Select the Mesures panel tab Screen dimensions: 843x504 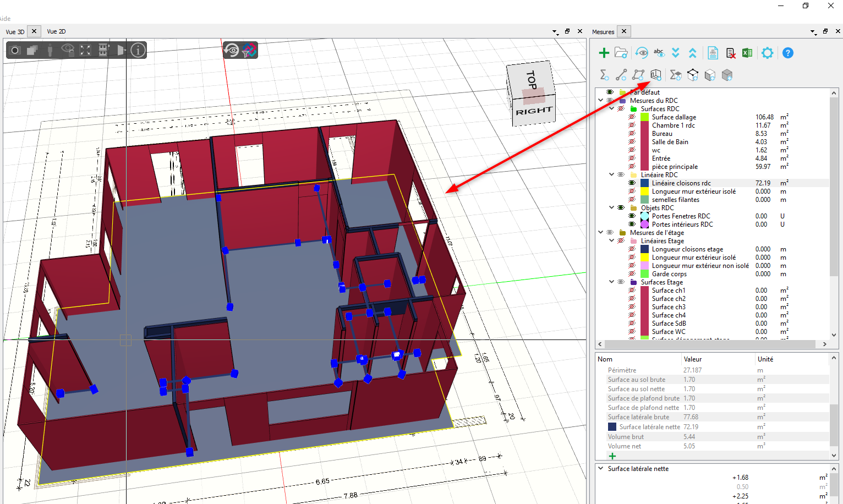coord(603,31)
